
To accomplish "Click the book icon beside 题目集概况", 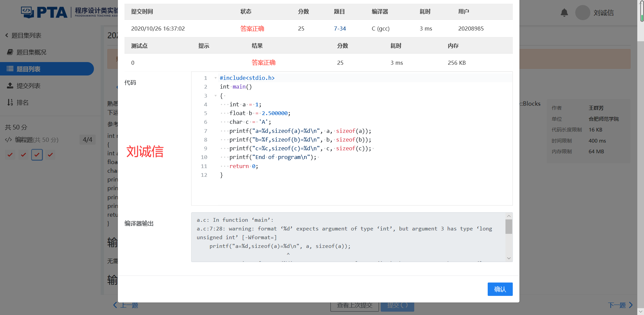I will click(x=10, y=52).
